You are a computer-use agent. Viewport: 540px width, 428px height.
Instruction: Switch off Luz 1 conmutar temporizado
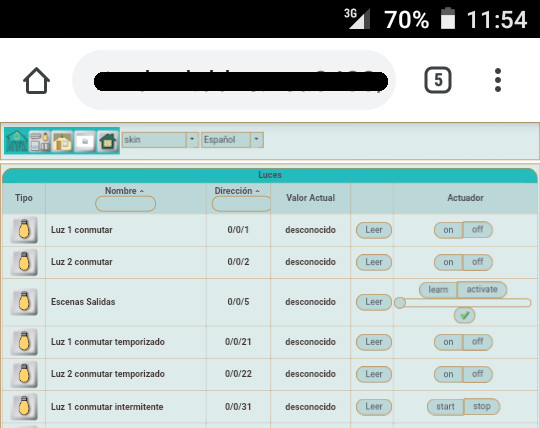point(477,342)
